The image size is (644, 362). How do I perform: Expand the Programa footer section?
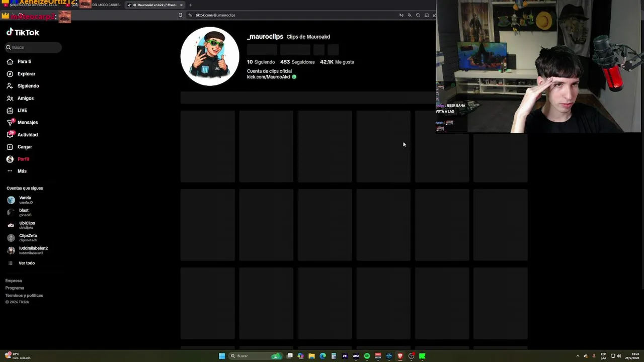tap(15, 288)
